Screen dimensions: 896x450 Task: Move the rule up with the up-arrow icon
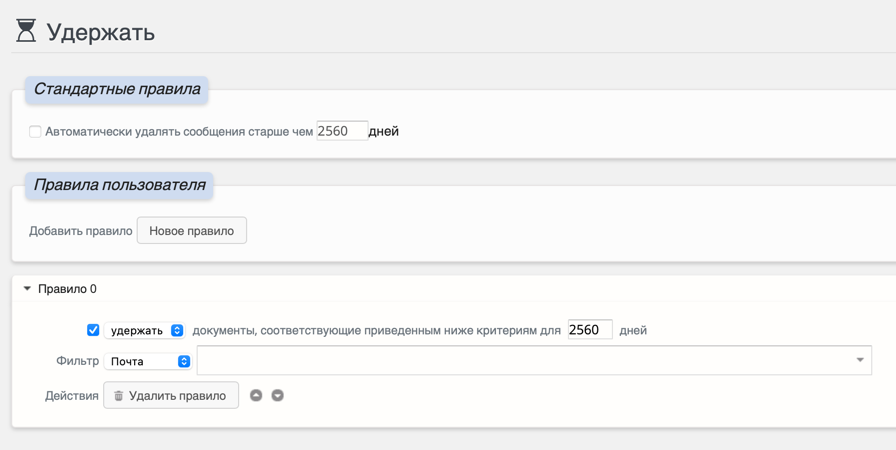tap(256, 396)
